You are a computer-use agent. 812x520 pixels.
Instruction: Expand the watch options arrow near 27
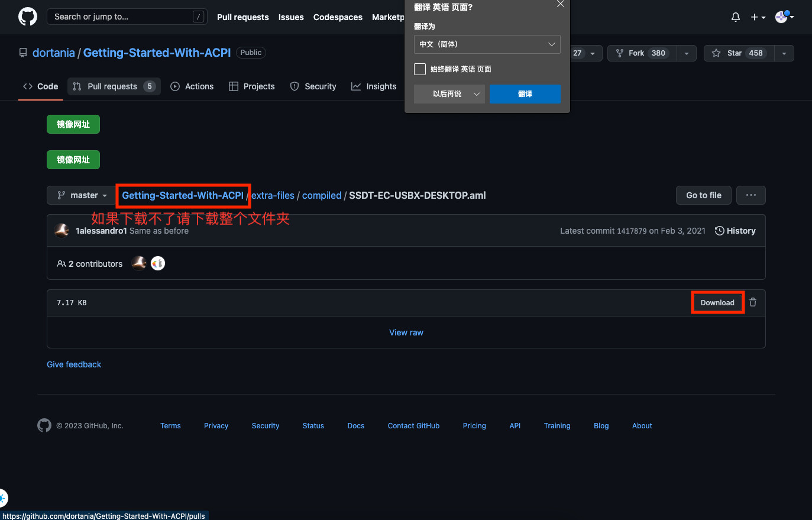[x=593, y=53]
